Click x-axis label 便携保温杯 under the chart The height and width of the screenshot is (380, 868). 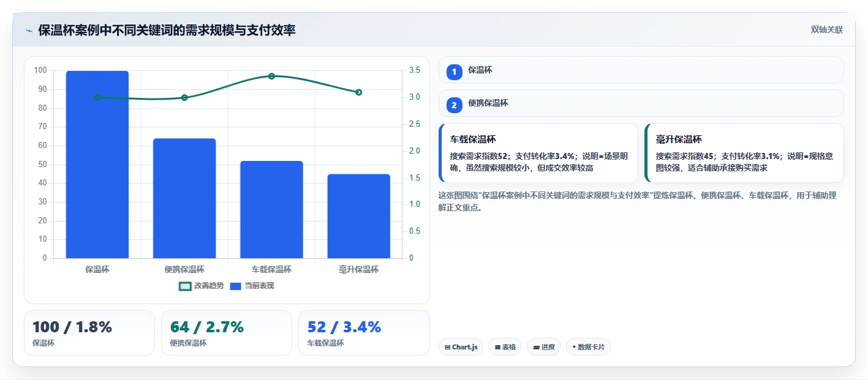184,269
